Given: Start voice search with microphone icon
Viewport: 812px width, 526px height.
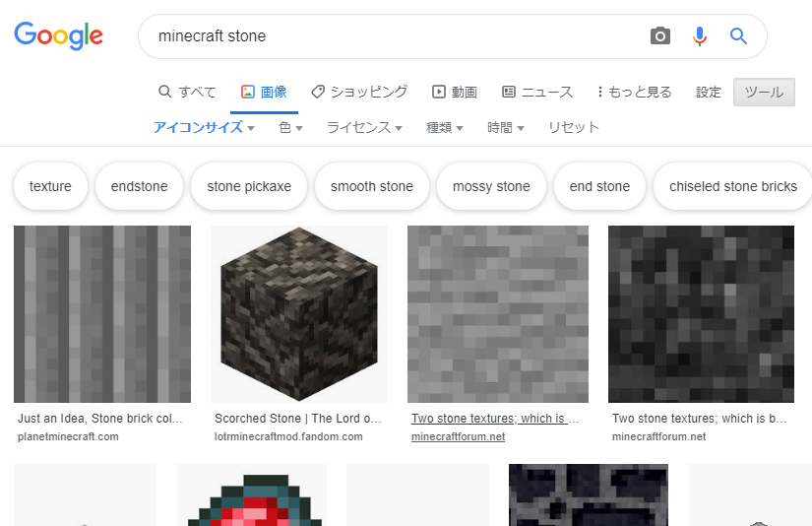Looking at the screenshot, I should (699, 35).
